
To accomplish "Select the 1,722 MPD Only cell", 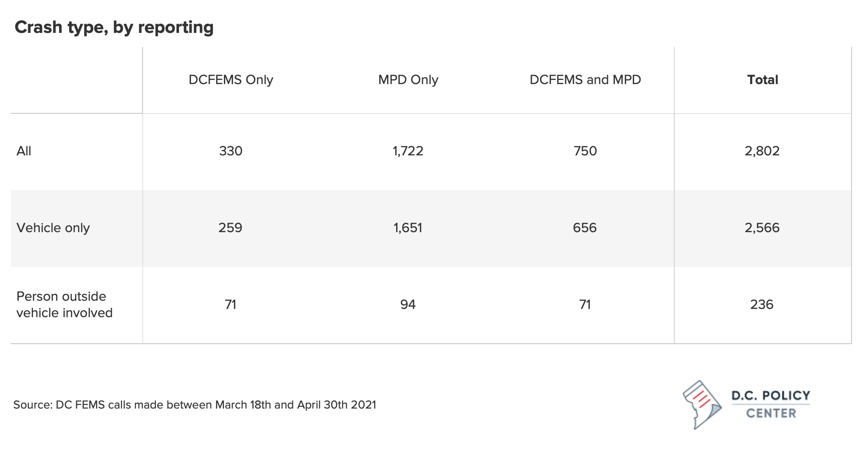I will point(408,151).
